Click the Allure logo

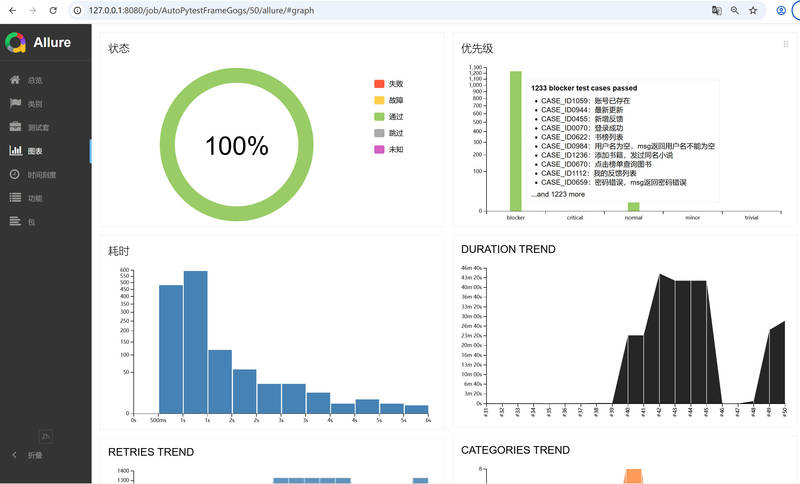pyautogui.click(x=15, y=42)
